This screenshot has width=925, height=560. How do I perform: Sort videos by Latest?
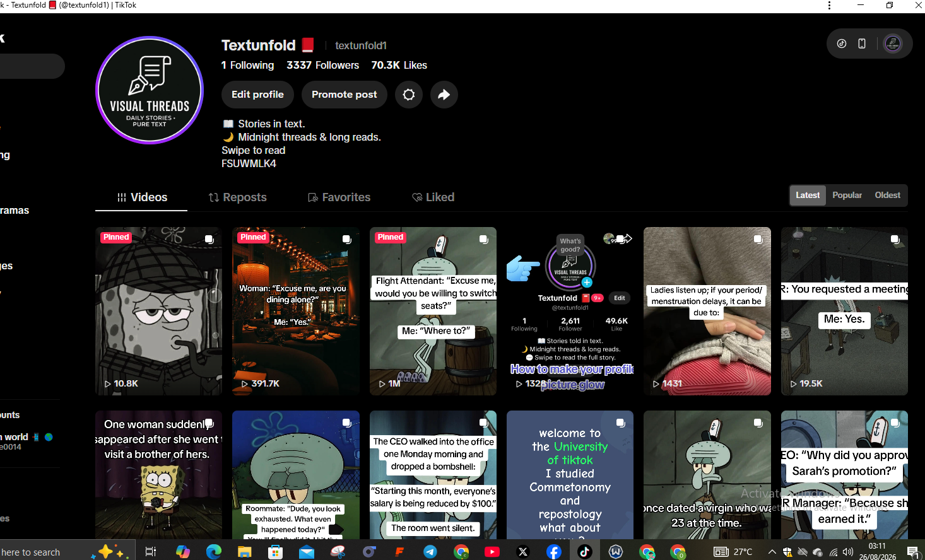(808, 195)
